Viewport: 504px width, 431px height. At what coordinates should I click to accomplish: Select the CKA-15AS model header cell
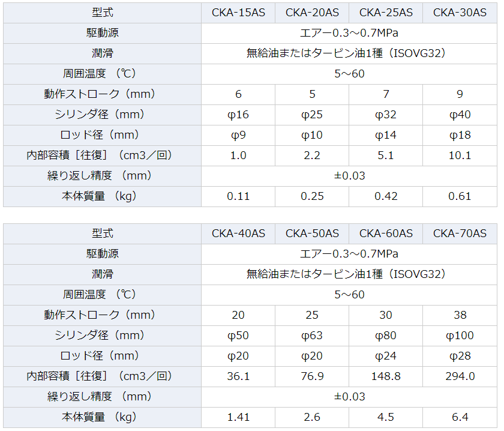[238, 13]
